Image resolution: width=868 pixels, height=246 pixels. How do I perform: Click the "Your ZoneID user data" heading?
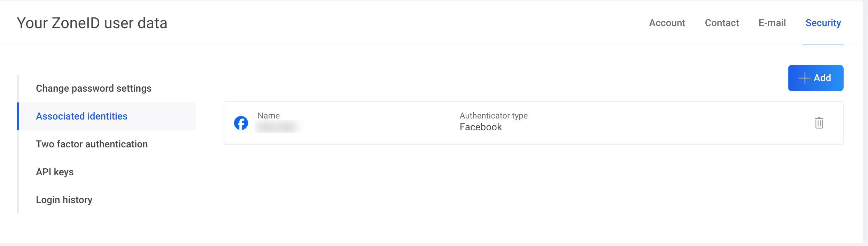pos(92,23)
